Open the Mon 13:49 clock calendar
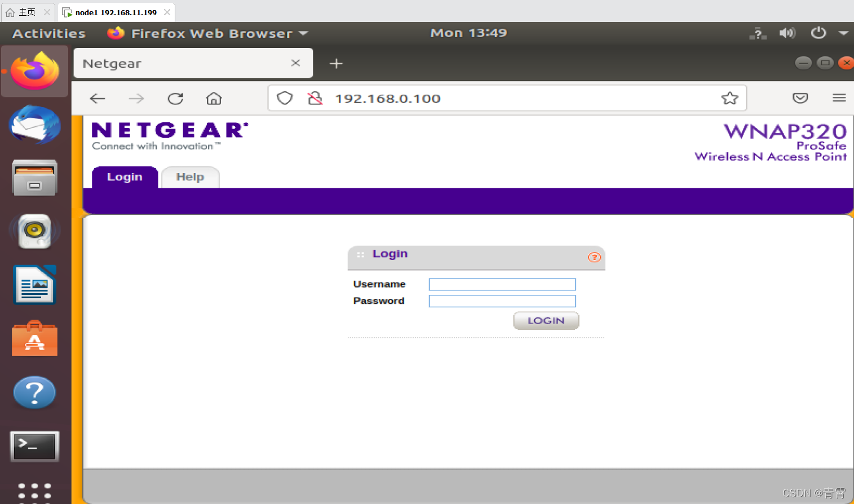The width and height of the screenshot is (854, 504). coord(468,33)
